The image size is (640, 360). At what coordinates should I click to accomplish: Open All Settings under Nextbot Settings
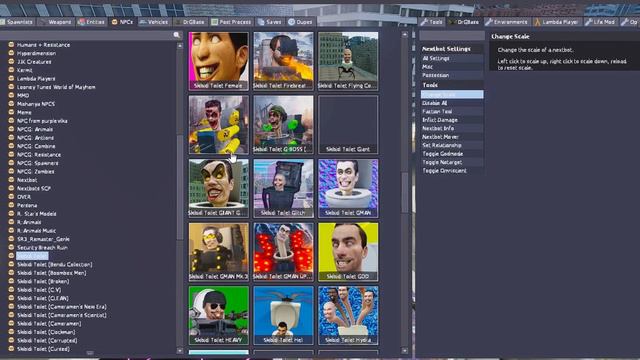pos(452,58)
